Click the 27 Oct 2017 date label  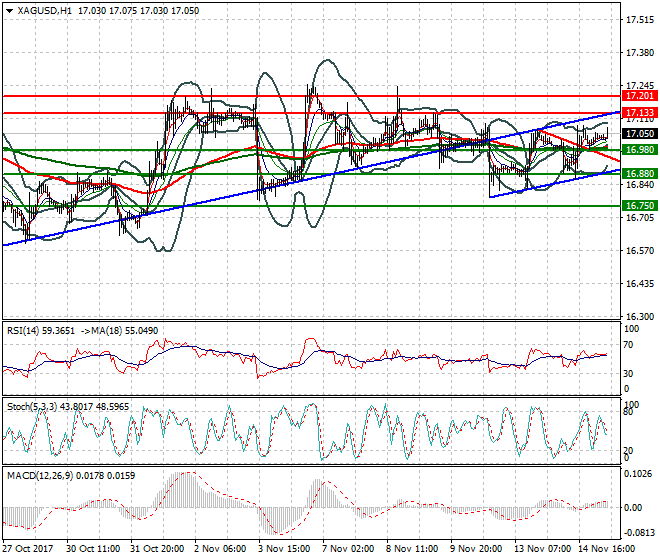click(28, 549)
